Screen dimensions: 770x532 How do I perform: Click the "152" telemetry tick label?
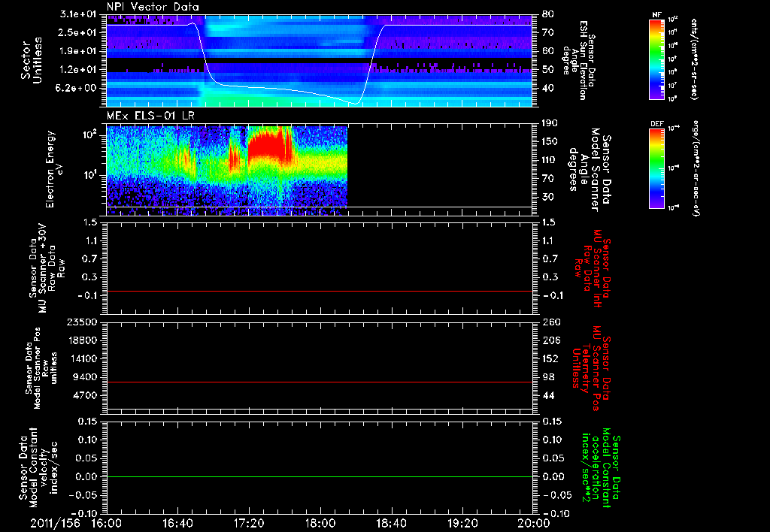(550, 358)
